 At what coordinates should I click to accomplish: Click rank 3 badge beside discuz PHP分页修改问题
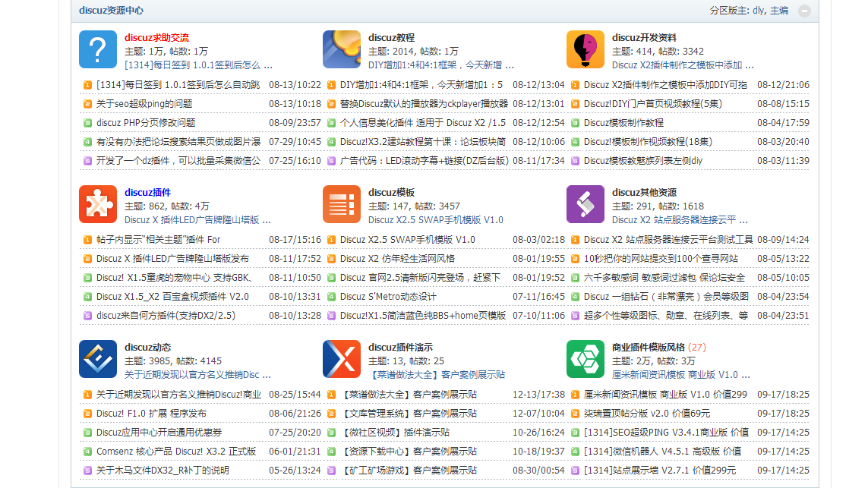pos(87,123)
